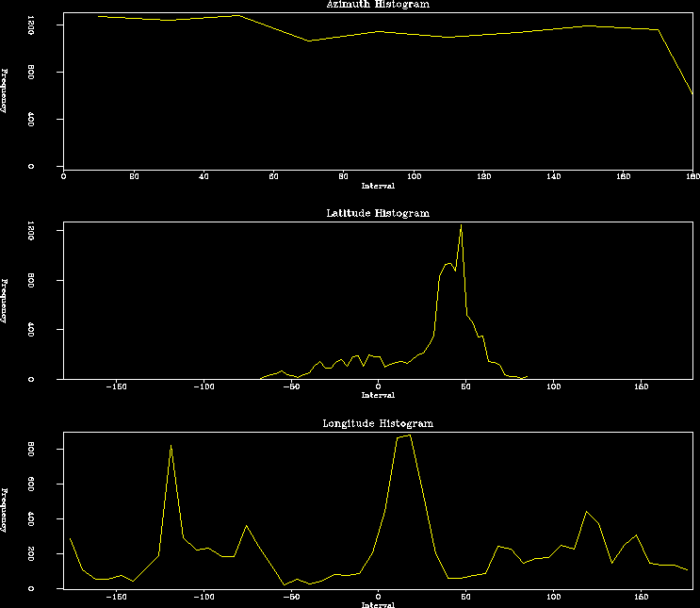Image resolution: width=700 pixels, height=608 pixels.
Task: Click the tallest peak in the Latitude Histogram
Action: pos(461,226)
